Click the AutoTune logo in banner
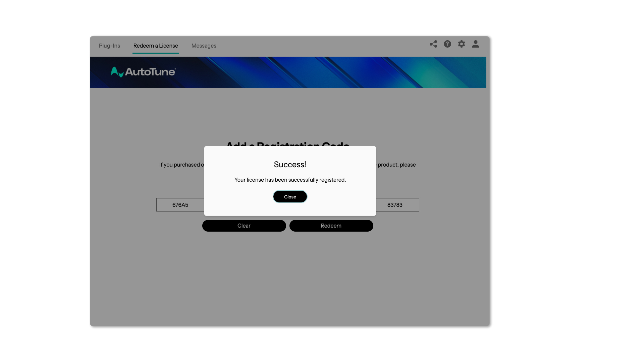The image size is (644, 362). point(143,72)
